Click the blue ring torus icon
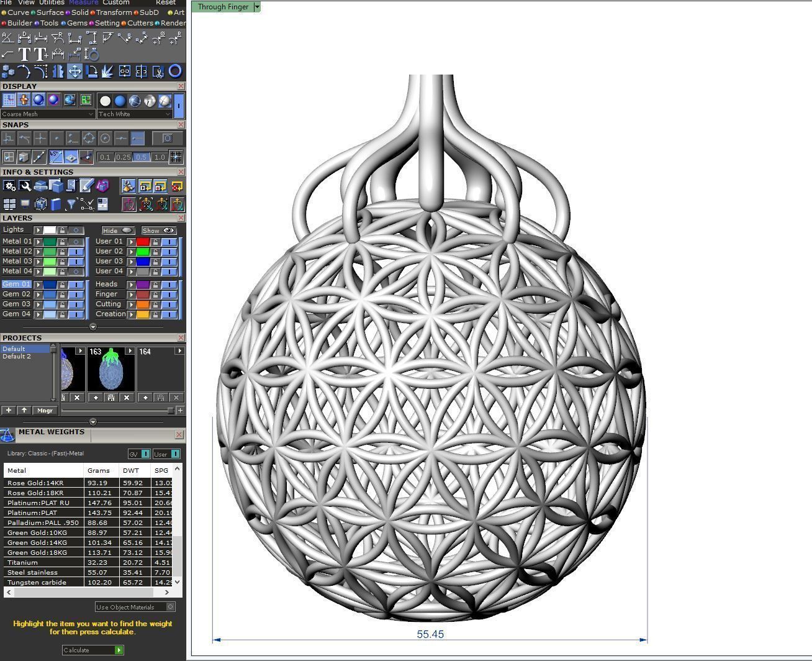 click(175, 71)
